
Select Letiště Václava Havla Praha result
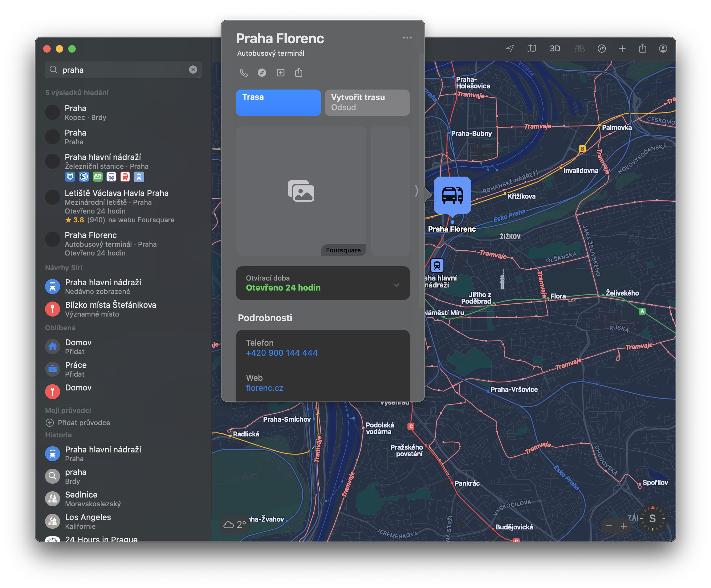pos(116,193)
